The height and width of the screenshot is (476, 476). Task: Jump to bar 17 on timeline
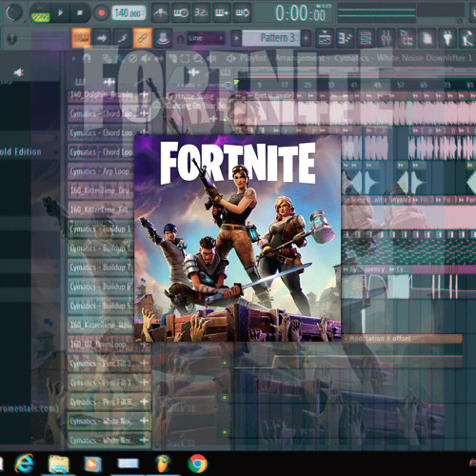pos(285,85)
